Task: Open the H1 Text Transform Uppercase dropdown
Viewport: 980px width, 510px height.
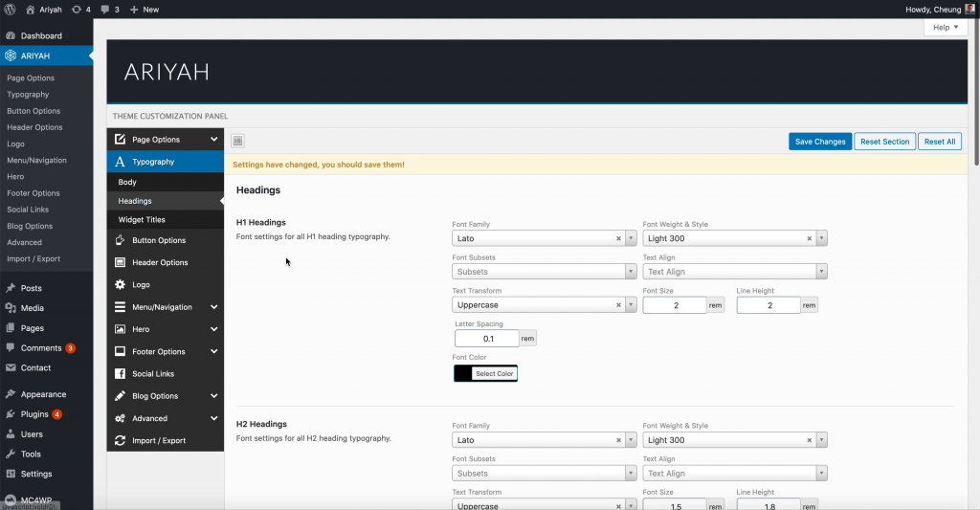Action: click(x=544, y=305)
